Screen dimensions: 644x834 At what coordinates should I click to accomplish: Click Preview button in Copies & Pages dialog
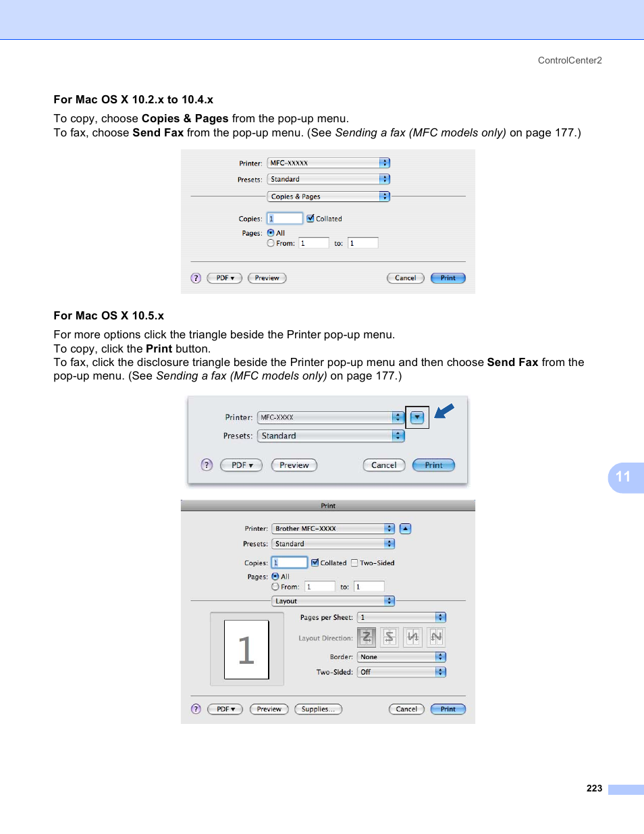[267, 278]
